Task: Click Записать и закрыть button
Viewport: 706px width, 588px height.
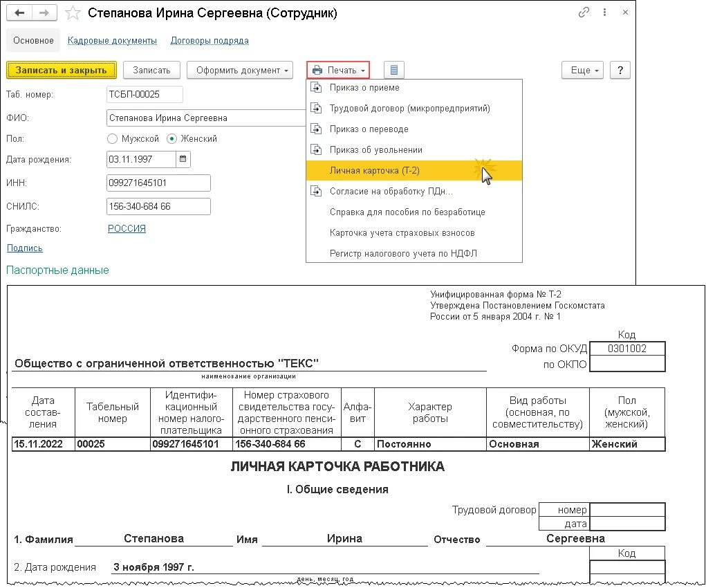Action: 62,71
